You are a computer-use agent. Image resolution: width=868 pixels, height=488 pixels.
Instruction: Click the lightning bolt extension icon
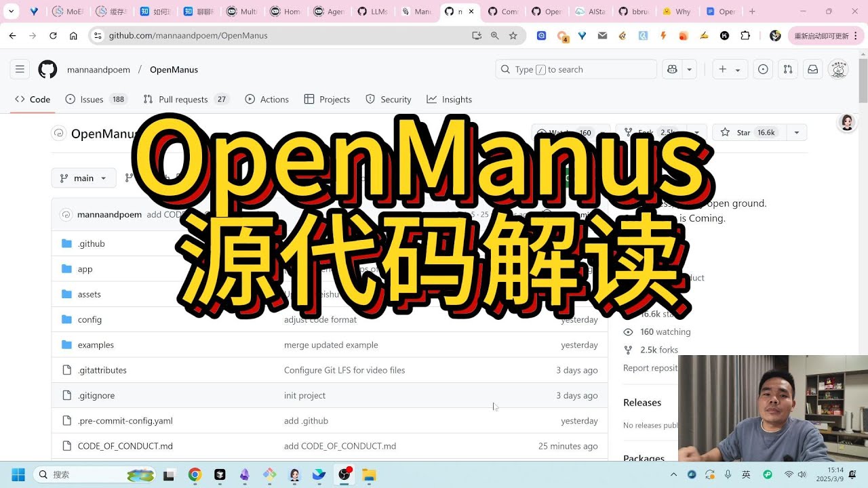pyautogui.click(x=663, y=35)
